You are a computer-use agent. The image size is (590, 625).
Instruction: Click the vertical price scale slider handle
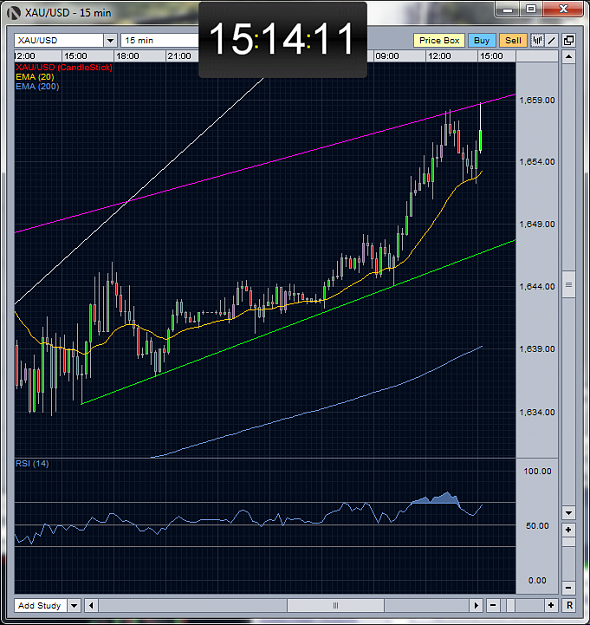(x=568, y=285)
